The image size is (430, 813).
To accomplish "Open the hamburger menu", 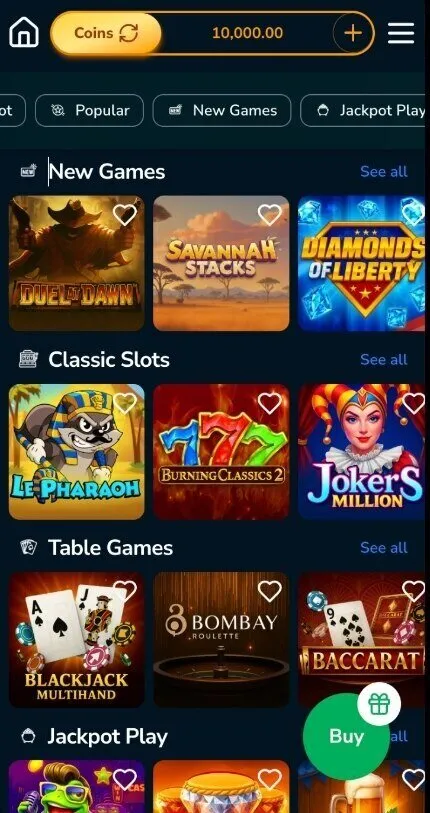I will pos(401,33).
